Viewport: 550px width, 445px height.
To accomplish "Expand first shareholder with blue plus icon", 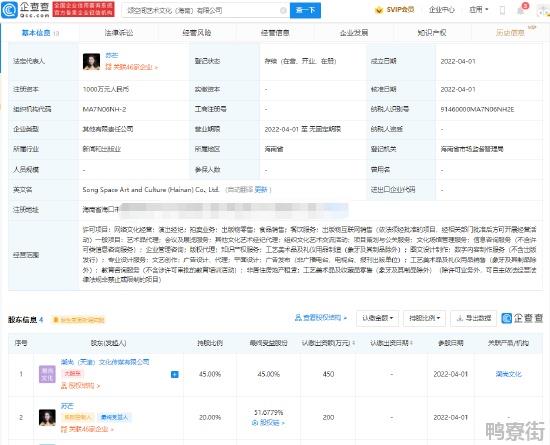I will [x=175, y=375].
